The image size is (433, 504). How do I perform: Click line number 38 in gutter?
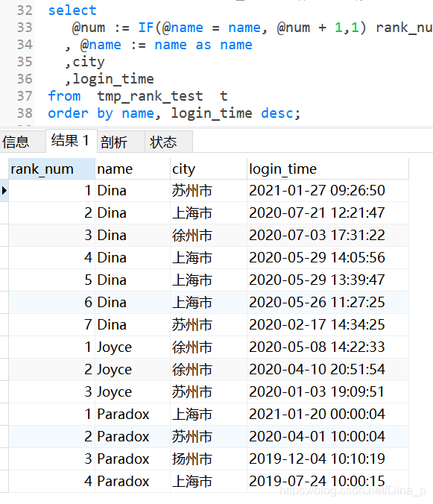tap(25, 113)
